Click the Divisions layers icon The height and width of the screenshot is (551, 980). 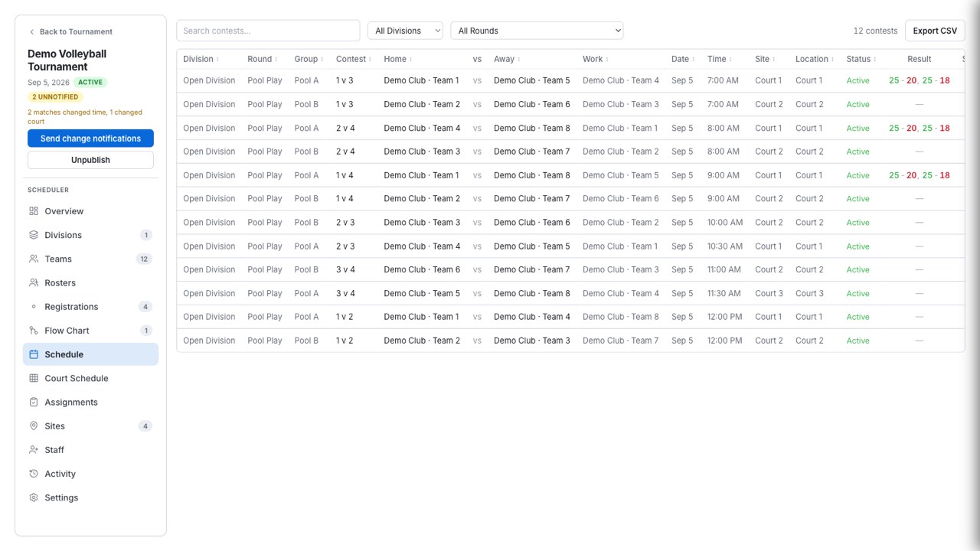pos(34,235)
